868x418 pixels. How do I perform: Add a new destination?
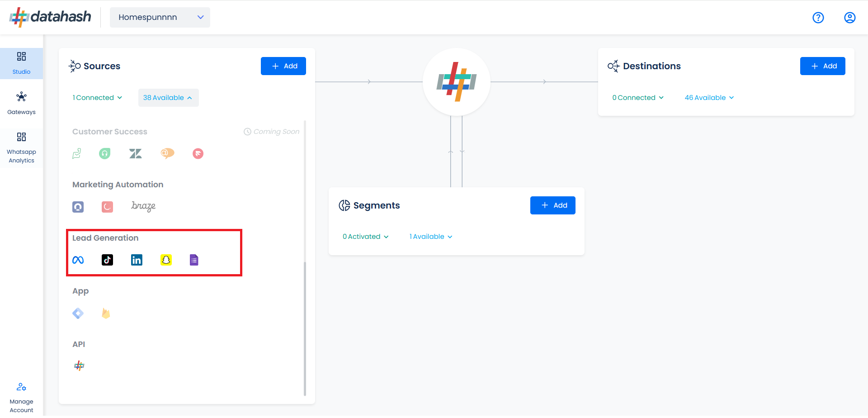823,66
